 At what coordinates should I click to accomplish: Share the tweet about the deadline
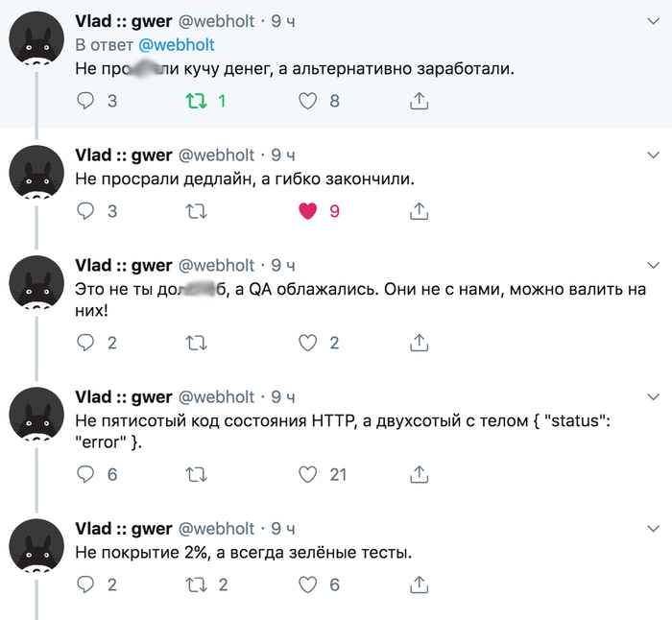(419, 210)
